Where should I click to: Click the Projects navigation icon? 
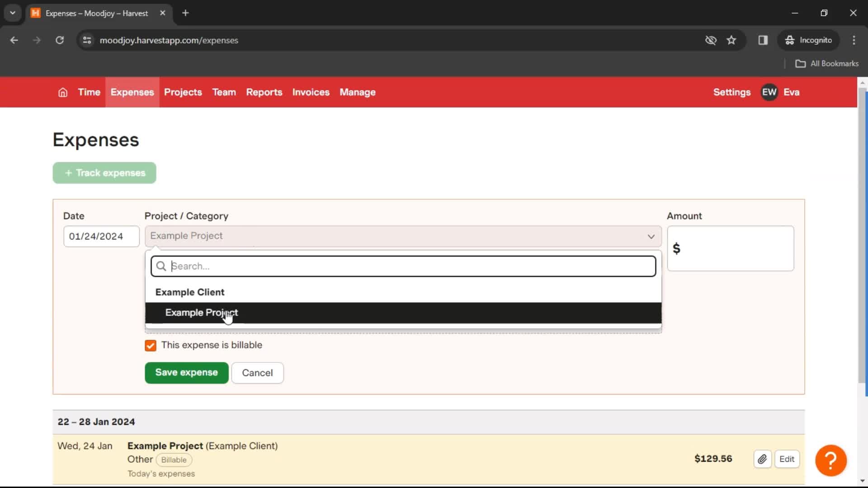[183, 92]
